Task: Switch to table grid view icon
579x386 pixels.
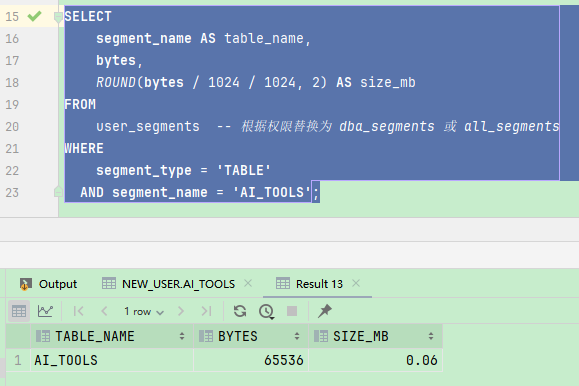Action: click(x=19, y=311)
